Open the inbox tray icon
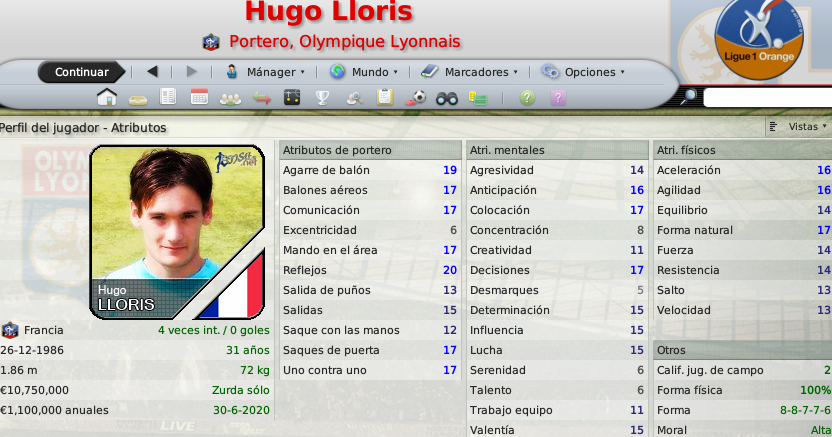 pyautogui.click(x=138, y=100)
